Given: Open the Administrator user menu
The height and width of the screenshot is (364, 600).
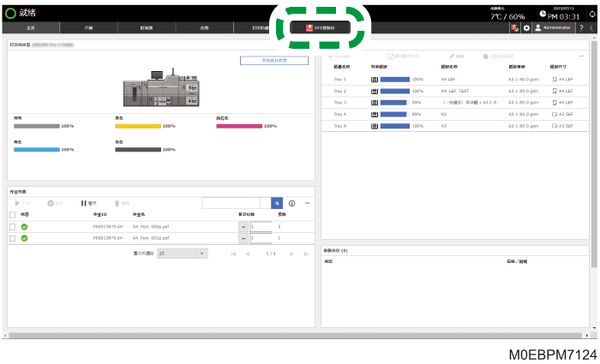Looking at the screenshot, I should click(554, 27).
